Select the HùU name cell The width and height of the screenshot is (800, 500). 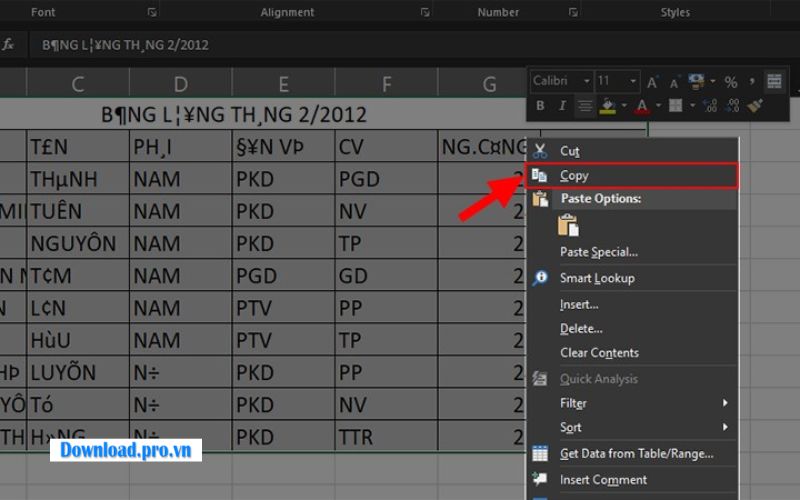[78, 340]
